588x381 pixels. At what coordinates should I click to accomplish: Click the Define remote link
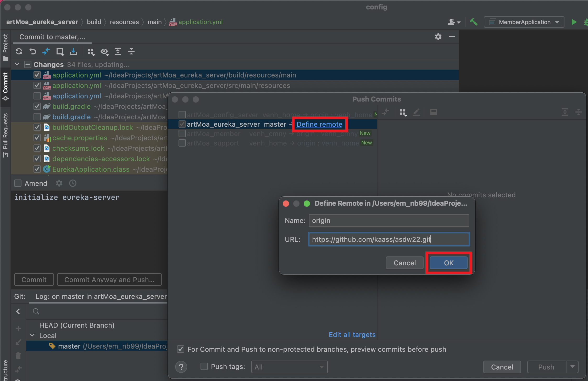pos(319,124)
